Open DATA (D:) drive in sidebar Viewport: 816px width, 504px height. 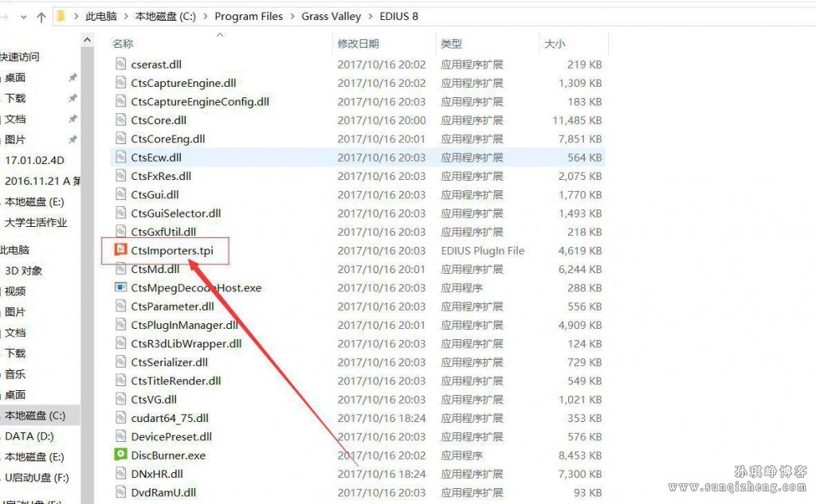[x=30, y=436]
